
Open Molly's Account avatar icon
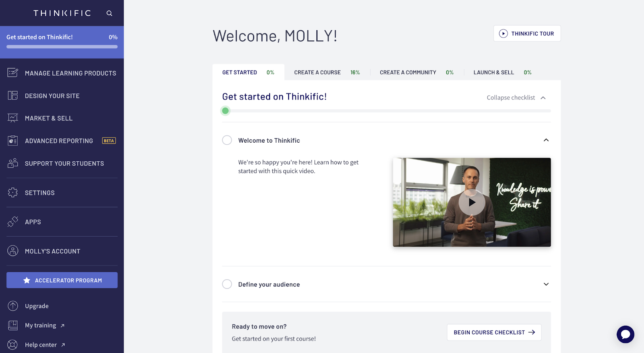[x=13, y=251]
